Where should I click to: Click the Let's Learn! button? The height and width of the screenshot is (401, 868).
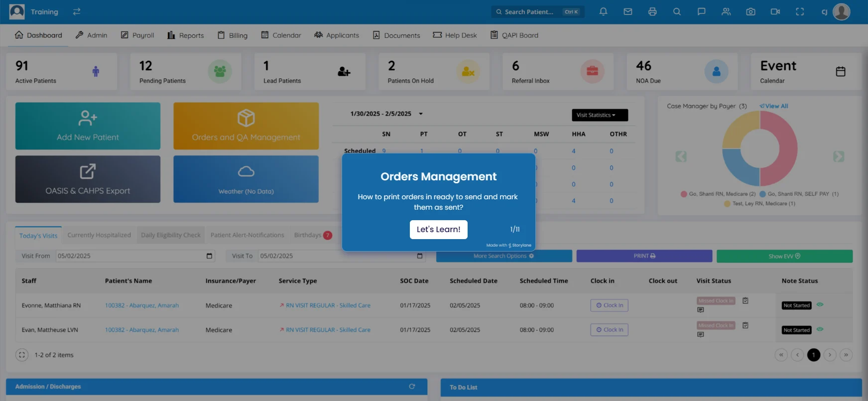pos(438,230)
